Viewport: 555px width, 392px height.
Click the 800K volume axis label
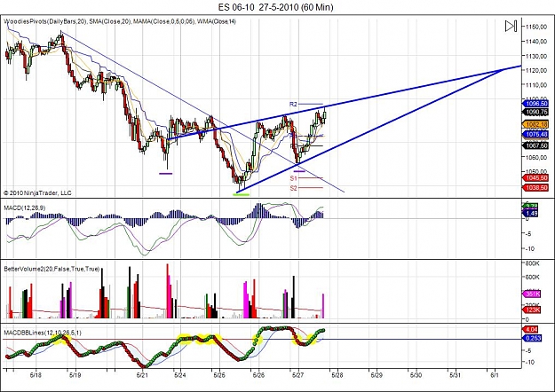pos(532,263)
